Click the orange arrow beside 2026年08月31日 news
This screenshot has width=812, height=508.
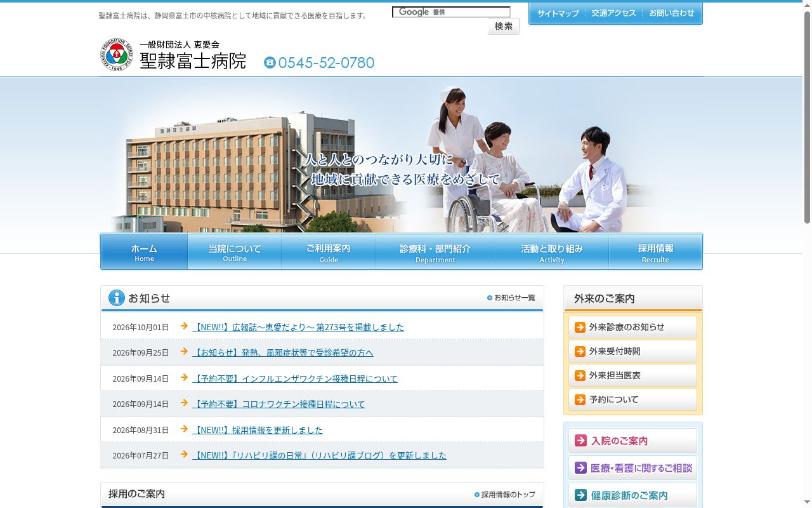coord(184,429)
